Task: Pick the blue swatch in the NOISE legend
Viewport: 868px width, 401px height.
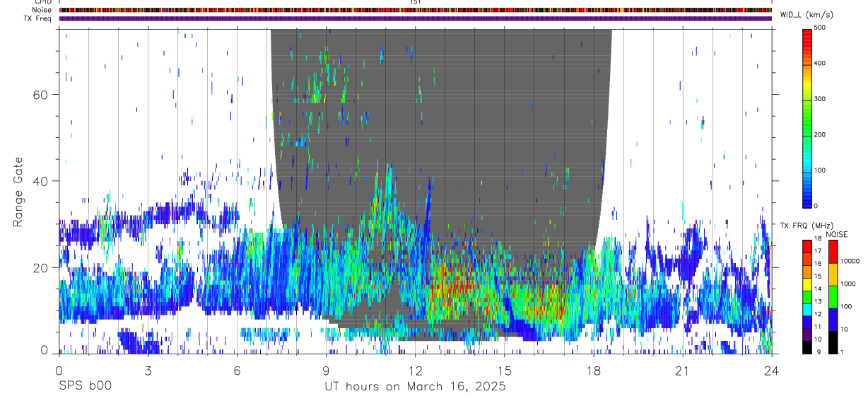Action: pyautogui.click(x=833, y=319)
